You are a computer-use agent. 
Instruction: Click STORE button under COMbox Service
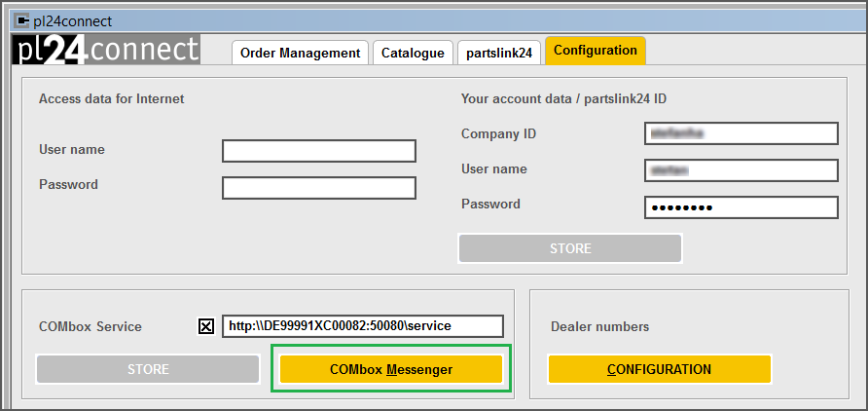(x=148, y=369)
